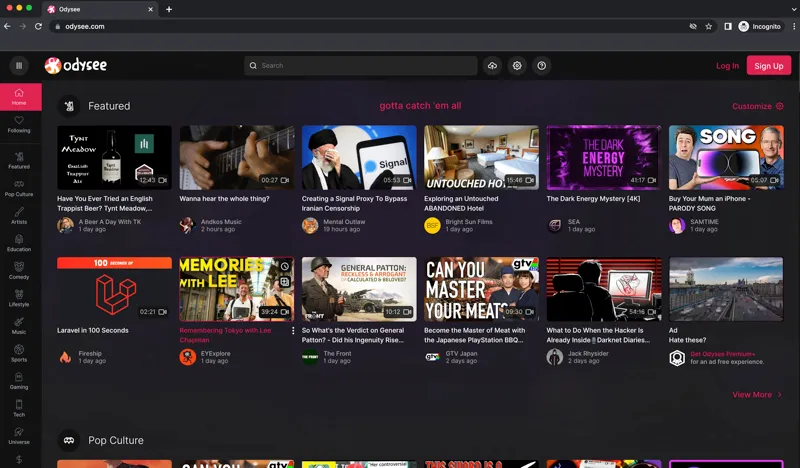This screenshot has height=468, width=800.
Task: Open Laravel in 100 Seconds thumbnail
Action: point(114,289)
